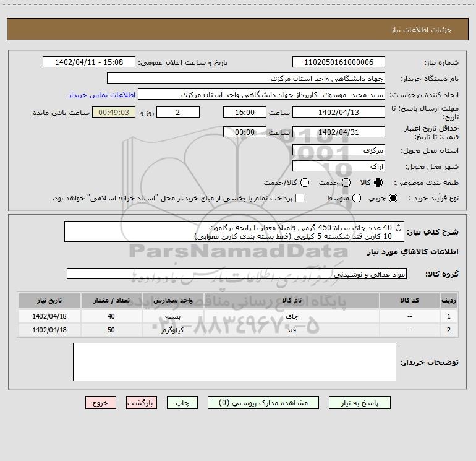Click the بازگشت back button
Viewport: 476px width, 461px height.
pyautogui.click(x=142, y=403)
